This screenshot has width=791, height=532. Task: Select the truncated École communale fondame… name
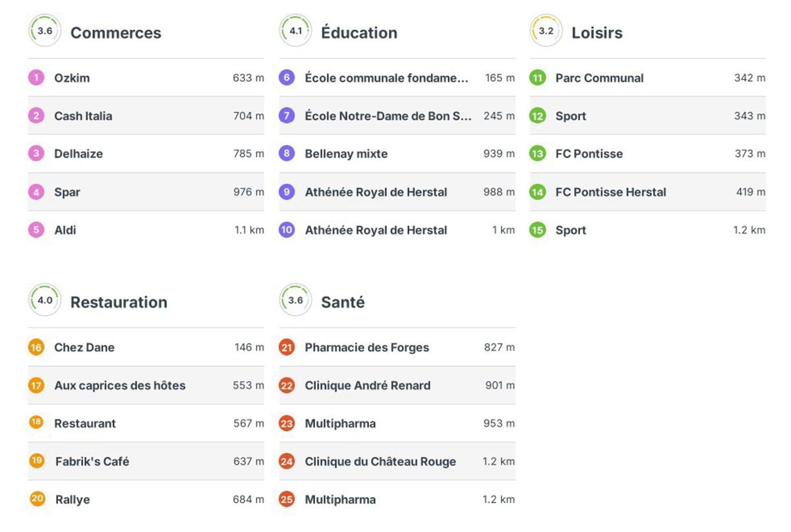387,78
